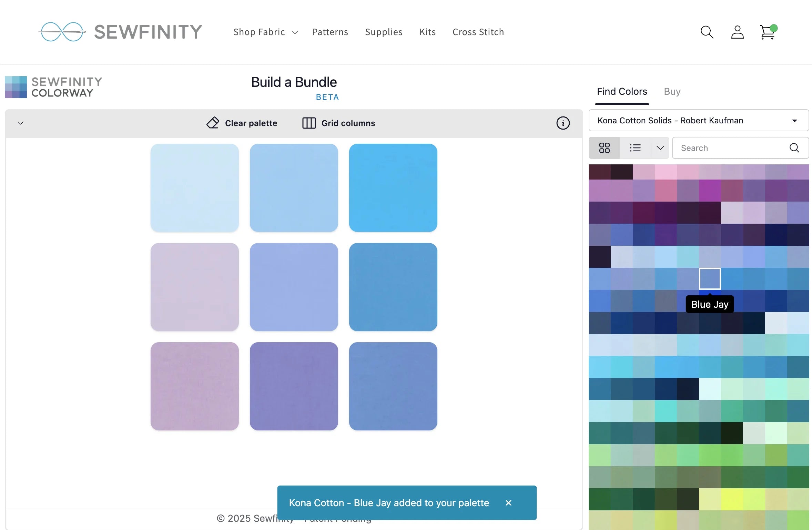
Task: Switch to the Buy tab
Action: [672, 91]
